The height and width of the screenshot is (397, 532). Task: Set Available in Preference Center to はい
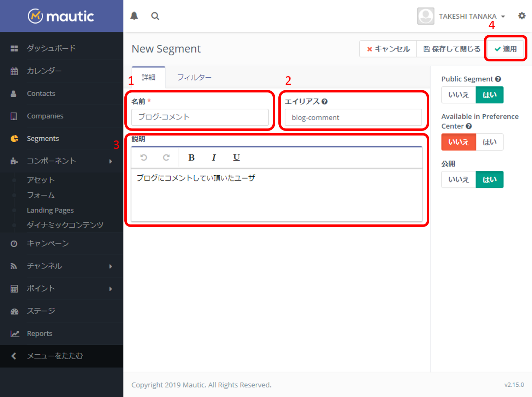point(489,142)
